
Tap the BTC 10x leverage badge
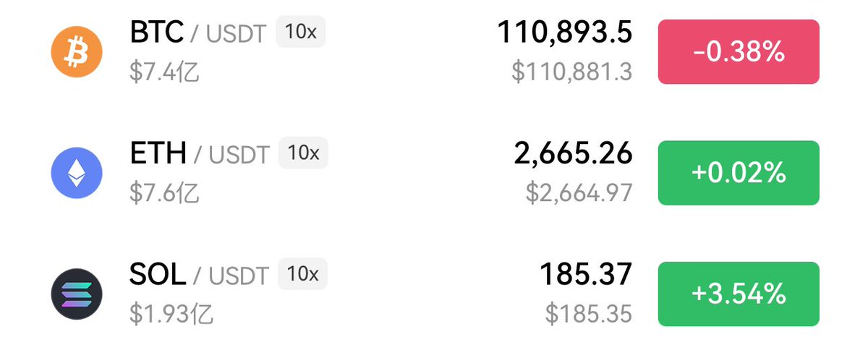pyautogui.click(x=301, y=33)
